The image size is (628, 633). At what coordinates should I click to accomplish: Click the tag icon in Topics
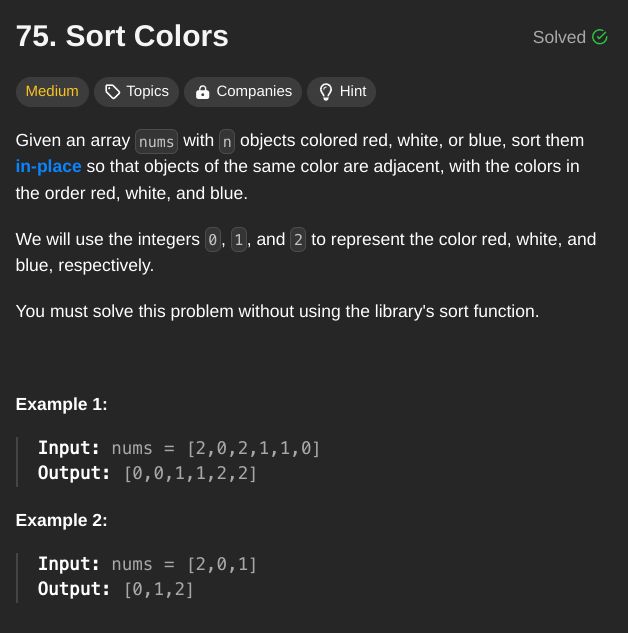tap(113, 92)
